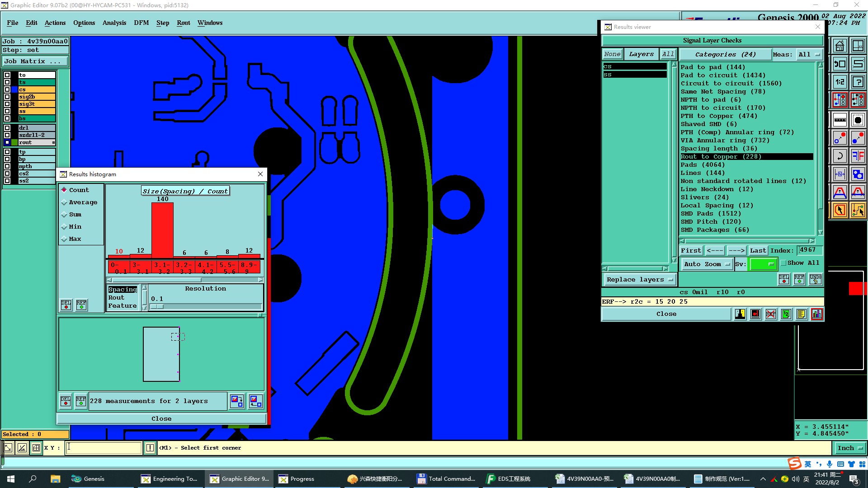Click the Home view icon
This screenshot has height=488, width=868.
pyautogui.click(x=840, y=46)
